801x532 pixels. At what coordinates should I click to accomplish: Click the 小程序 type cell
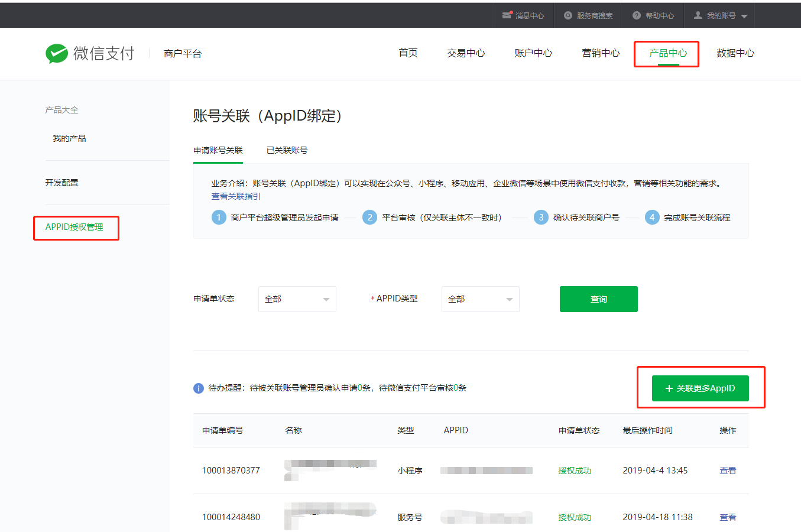[410, 471]
